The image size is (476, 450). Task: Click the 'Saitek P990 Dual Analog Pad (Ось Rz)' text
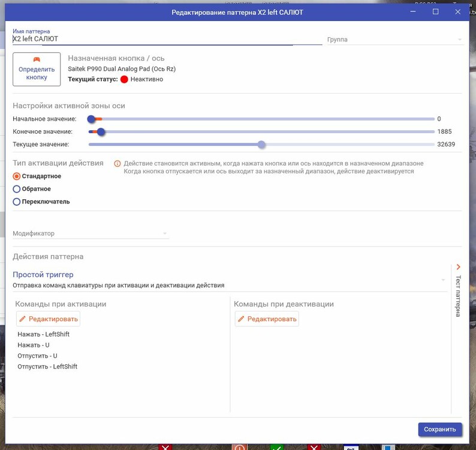pyautogui.click(x=122, y=69)
